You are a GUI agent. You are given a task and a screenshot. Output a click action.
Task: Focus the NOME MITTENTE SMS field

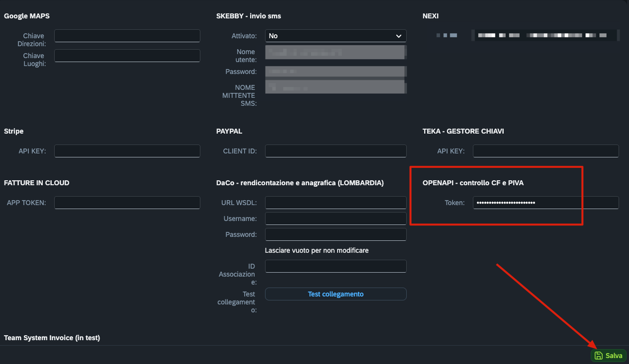pos(335,87)
